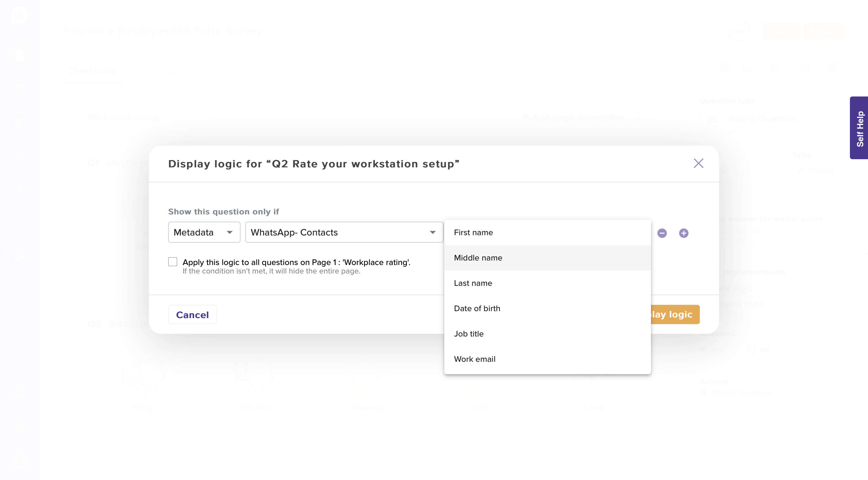Pick Date of birth option

(477, 308)
